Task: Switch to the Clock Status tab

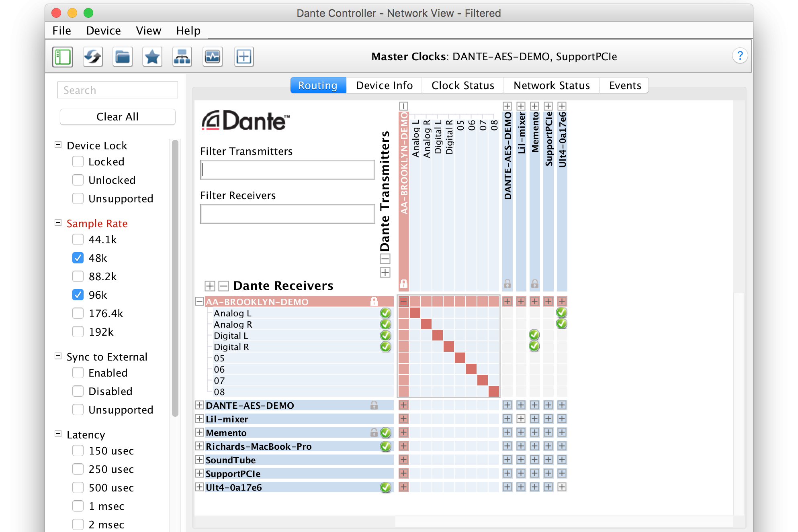Action: coord(463,86)
